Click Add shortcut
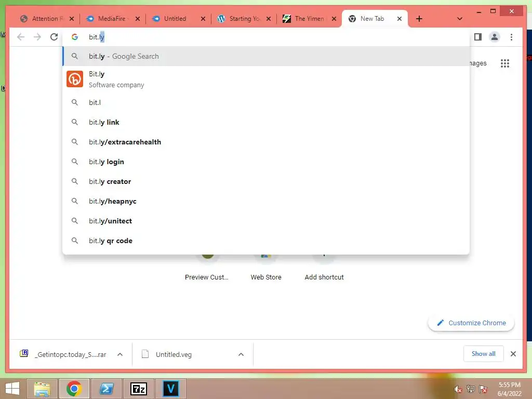 (x=324, y=277)
